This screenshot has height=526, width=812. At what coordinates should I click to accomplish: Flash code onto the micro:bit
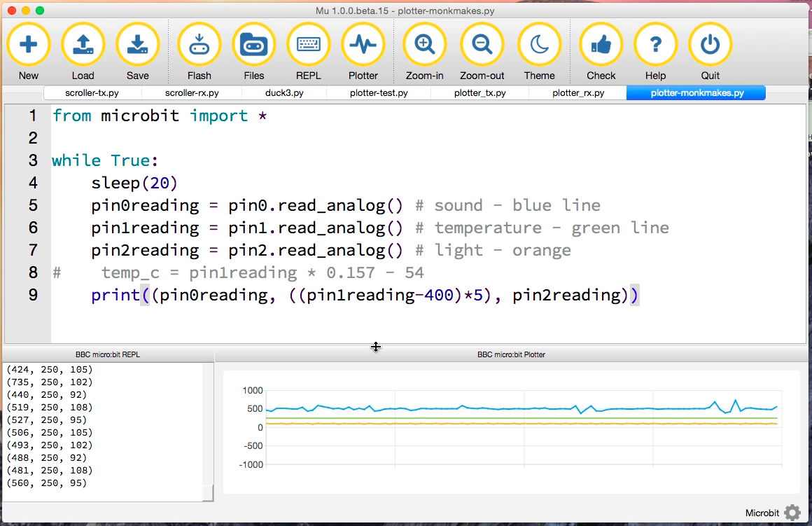(x=199, y=45)
